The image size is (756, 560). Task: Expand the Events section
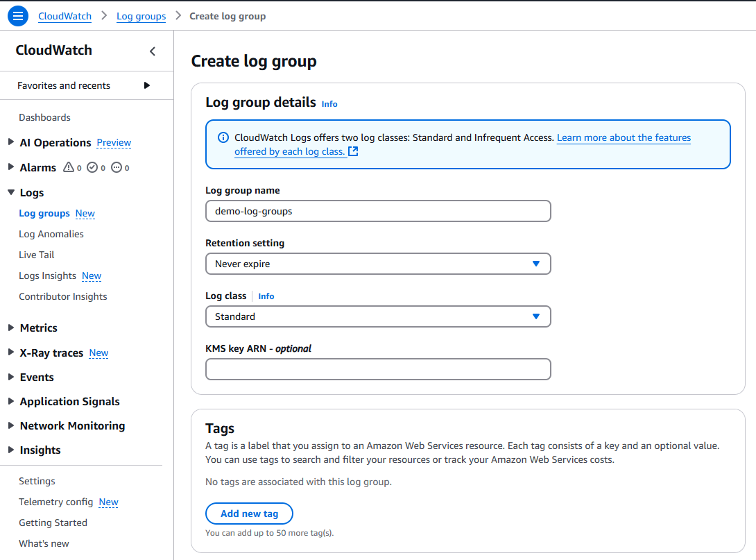tap(11, 377)
